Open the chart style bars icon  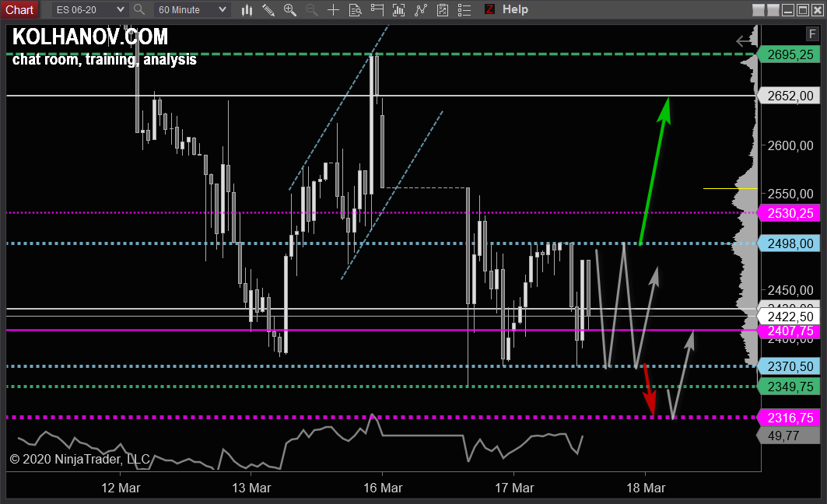pos(247,10)
